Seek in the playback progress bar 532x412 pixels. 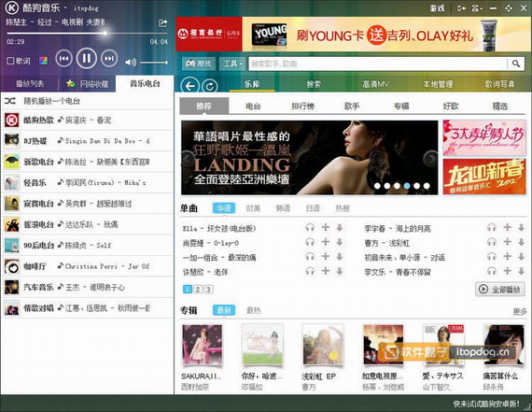pyautogui.click(x=87, y=34)
